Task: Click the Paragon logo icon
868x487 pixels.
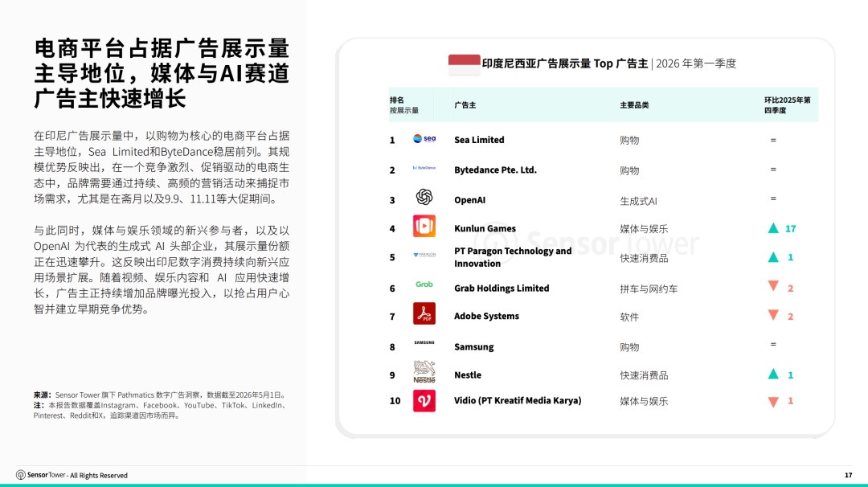Action: pyautogui.click(x=424, y=255)
